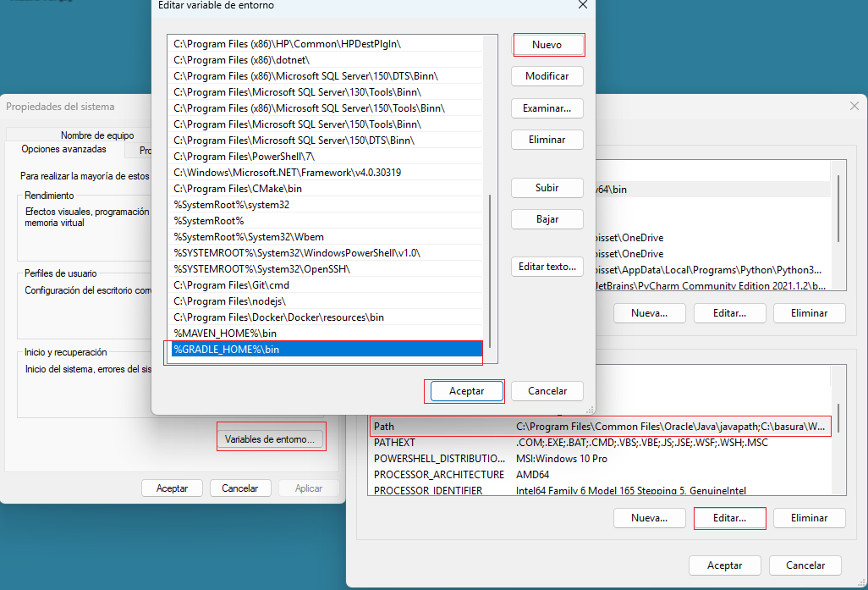
Task: Open the Variables de entorno... button
Action: [271, 439]
